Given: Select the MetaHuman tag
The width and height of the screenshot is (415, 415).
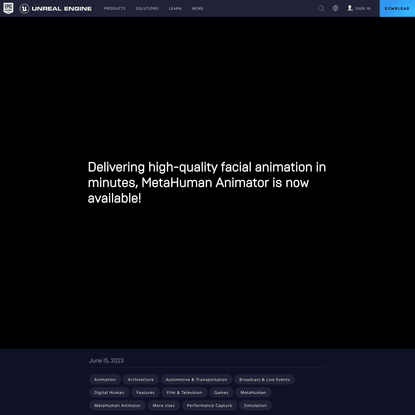Looking at the screenshot, I should click(253, 392).
